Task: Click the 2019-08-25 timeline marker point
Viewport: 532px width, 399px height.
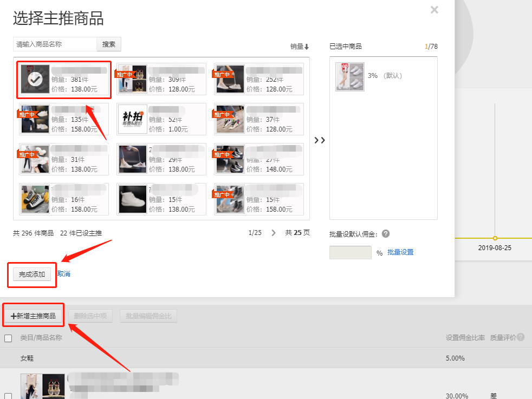Action: pyautogui.click(x=495, y=238)
